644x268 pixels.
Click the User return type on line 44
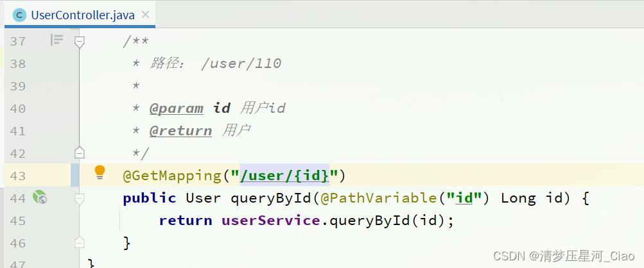pos(204,199)
